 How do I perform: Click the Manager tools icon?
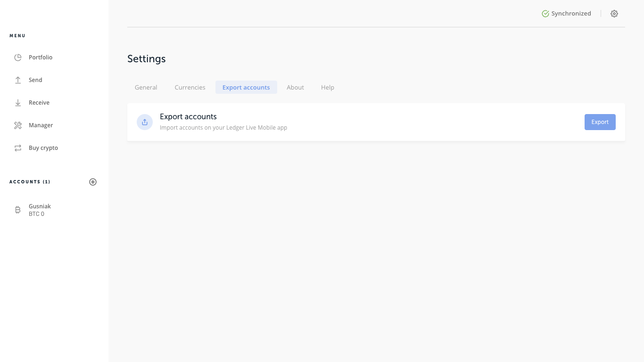point(18,125)
